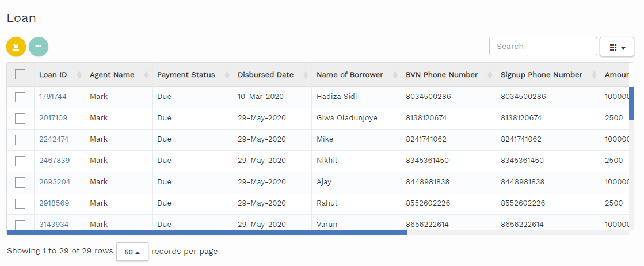Toggle the select-all header checkbox
Image resolution: width=644 pixels, height=266 pixels.
coord(20,74)
